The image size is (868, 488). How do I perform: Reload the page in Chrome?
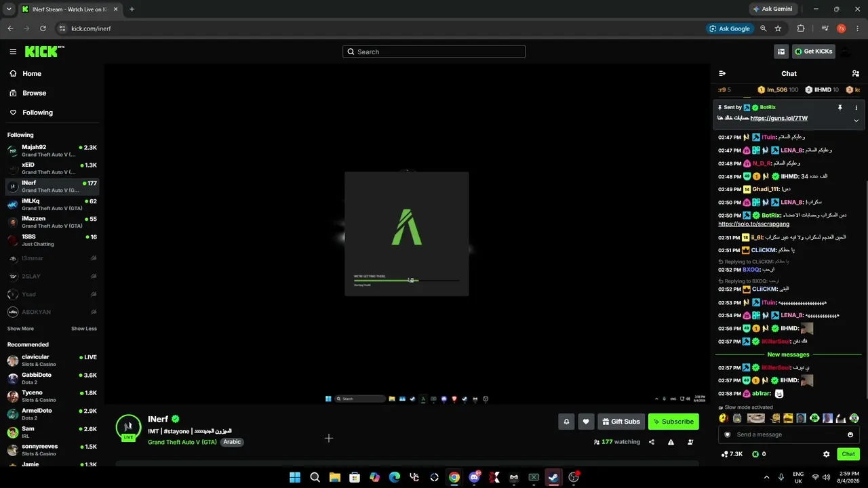pyautogui.click(x=43, y=28)
